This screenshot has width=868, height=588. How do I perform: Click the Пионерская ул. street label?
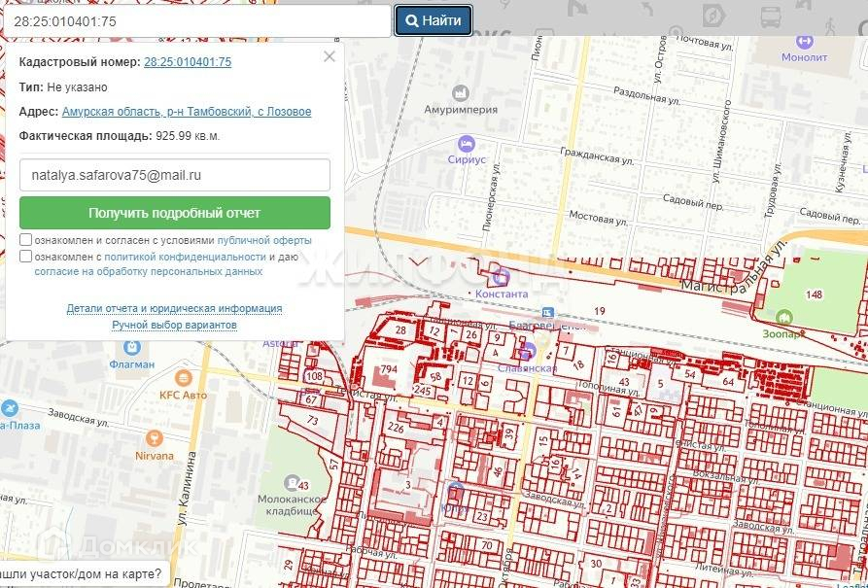click(x=490, y=196)
